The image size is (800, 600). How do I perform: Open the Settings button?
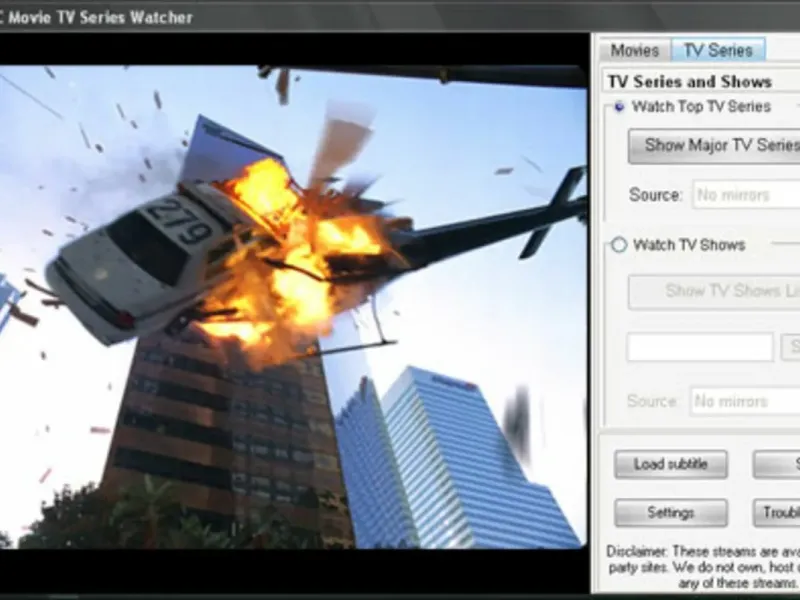(x=670, y=512)
